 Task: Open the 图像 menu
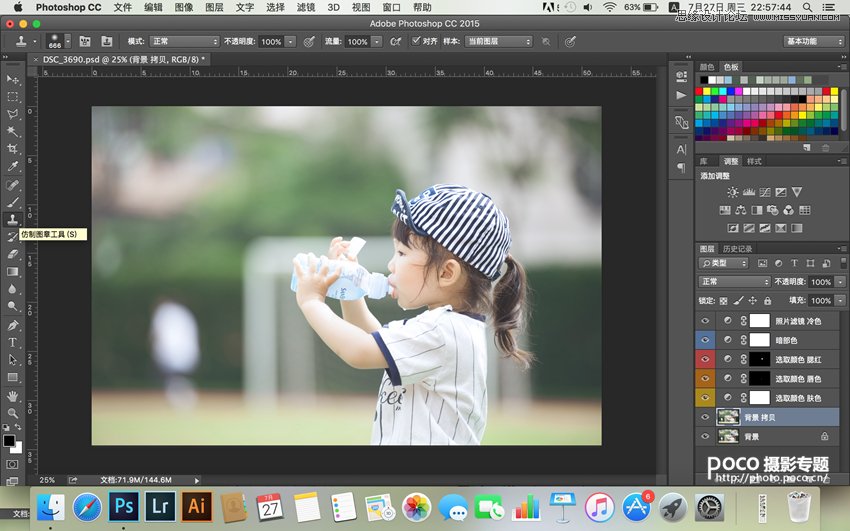pyautogui.click(x=184, y=7)
